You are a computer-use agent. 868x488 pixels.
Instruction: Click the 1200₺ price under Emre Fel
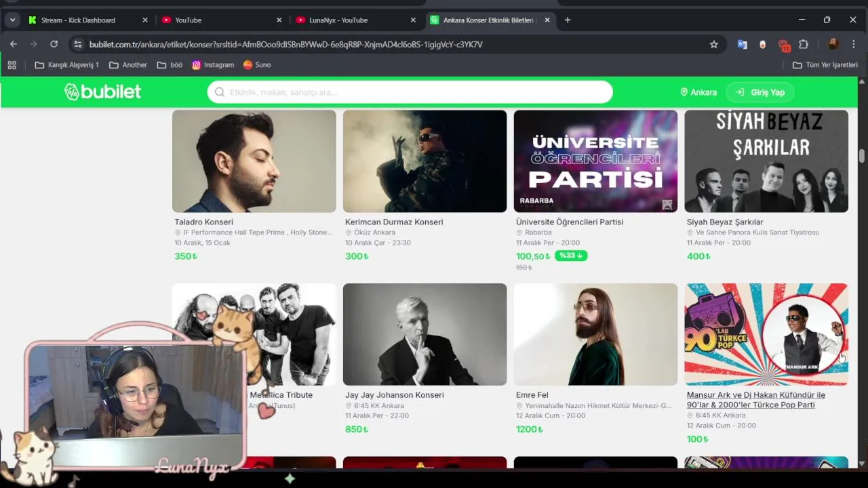(x=530, y=429)
